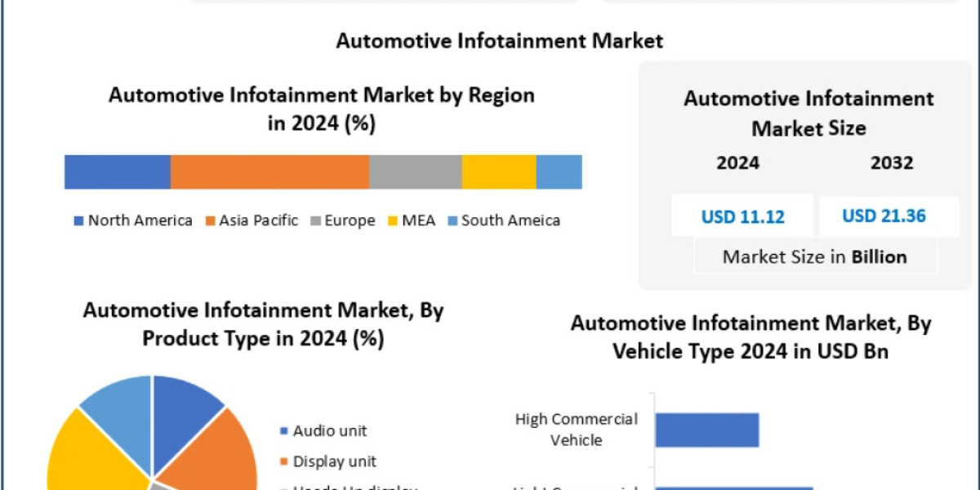The width and height of the screenshot is (980, 490).
Task: Click the "Market Size in Billion" label
Action: (x=814, y=257)
